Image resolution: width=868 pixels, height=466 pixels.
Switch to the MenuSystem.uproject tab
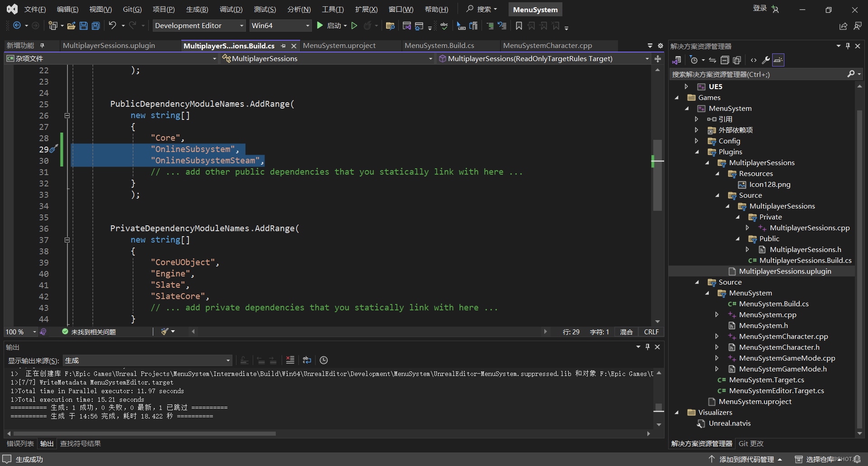tap(340, 45)
